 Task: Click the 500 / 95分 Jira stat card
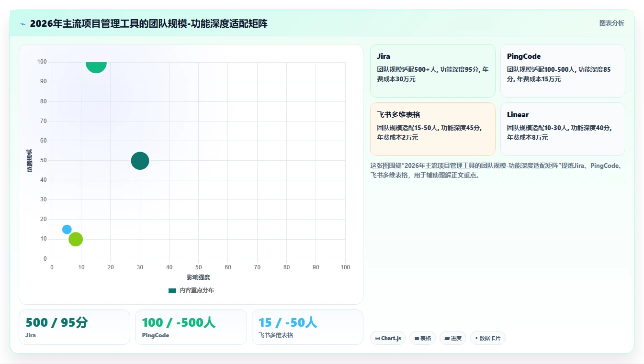(74, 327)
